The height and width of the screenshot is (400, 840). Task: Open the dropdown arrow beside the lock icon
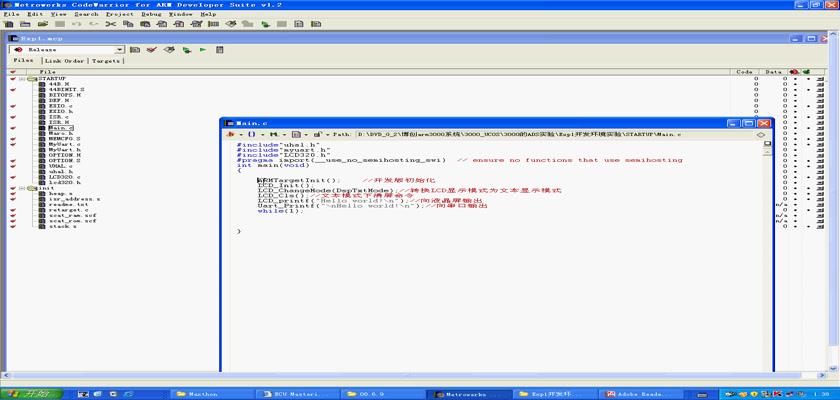click(x=327, y=134)
